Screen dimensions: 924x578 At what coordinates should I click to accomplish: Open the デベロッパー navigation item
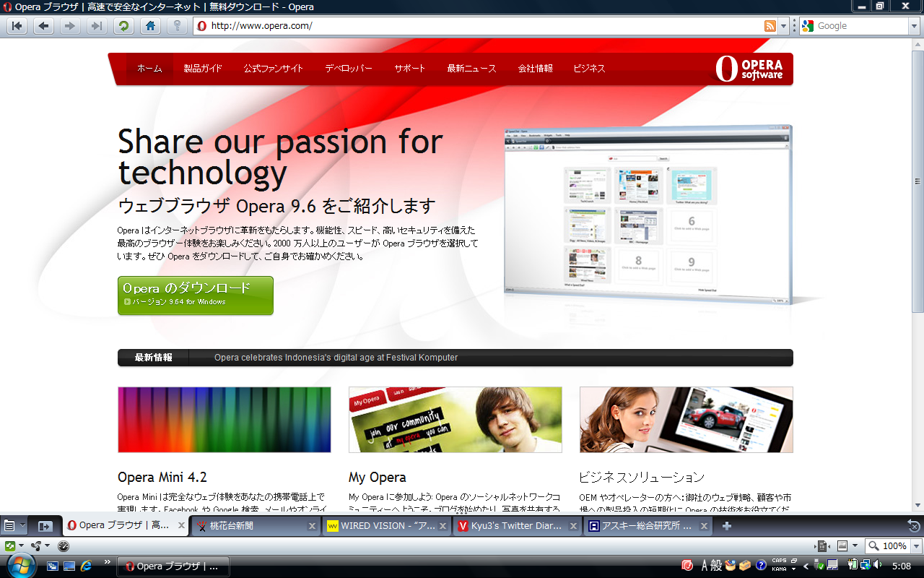pos(349,69)
